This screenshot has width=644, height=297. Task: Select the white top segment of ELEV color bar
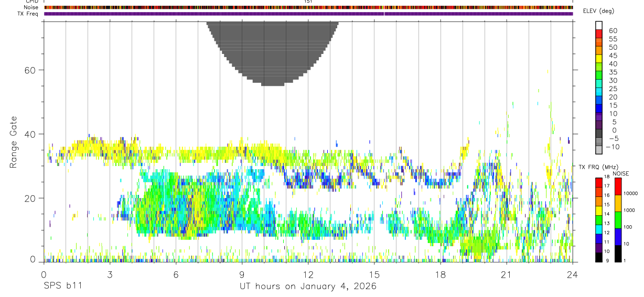pos(599,25)
